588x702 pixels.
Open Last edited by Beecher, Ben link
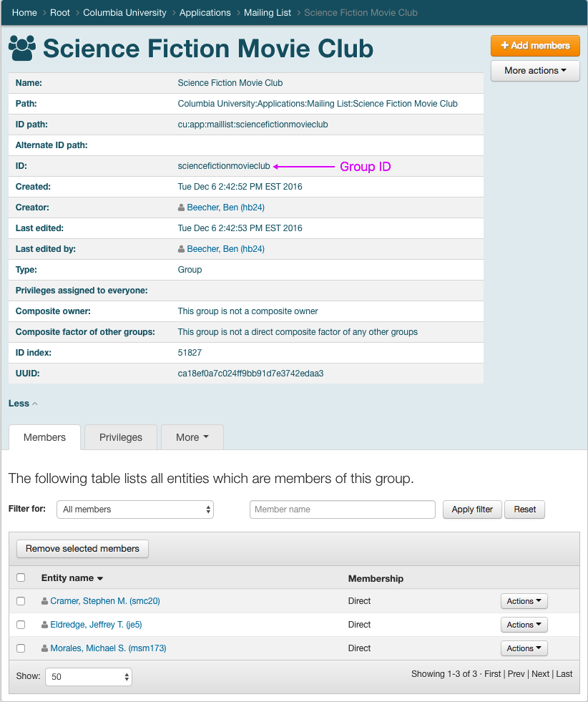coord(225,249)
